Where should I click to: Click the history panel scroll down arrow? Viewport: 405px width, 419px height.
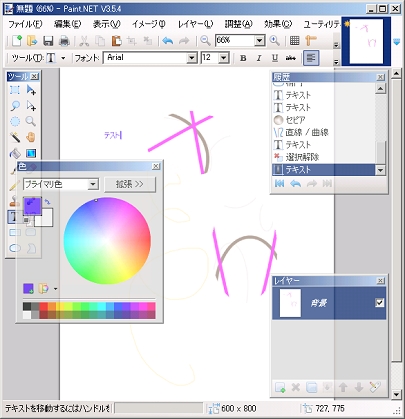pos(380,170)
